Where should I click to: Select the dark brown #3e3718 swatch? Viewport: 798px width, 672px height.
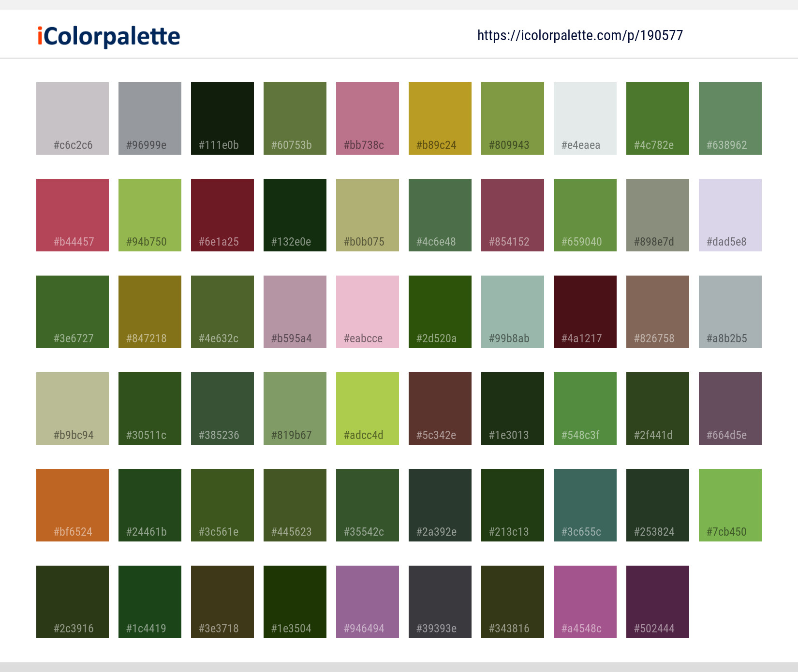[x=222, y=602]
